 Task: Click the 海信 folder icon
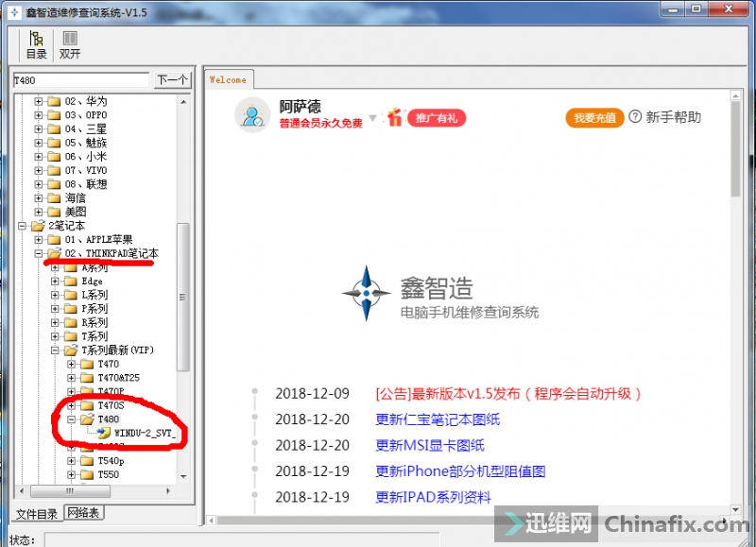tap(54, 198)
